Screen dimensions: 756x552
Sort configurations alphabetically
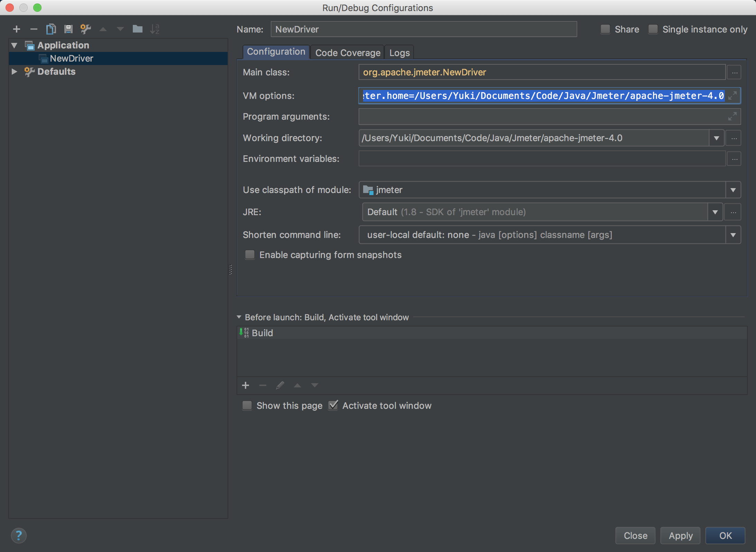click(155, 29)
